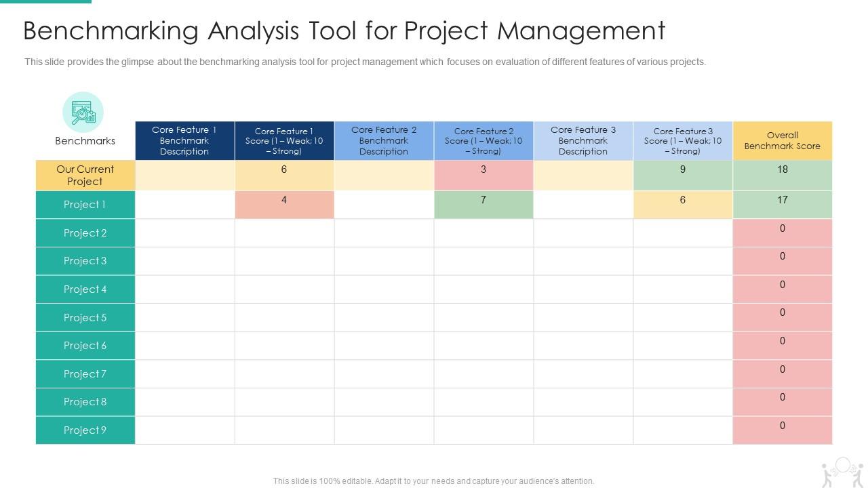This screenshot has width=868, height=488.
Task: Click the Benchmarks magnifier analytics icon
Action: [x=83, y=111]
